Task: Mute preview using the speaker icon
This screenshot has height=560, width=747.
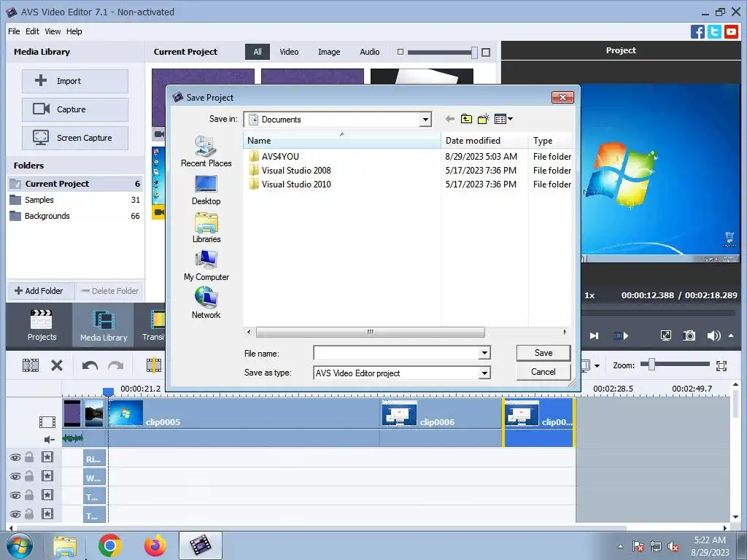Action: click(713, 335)
